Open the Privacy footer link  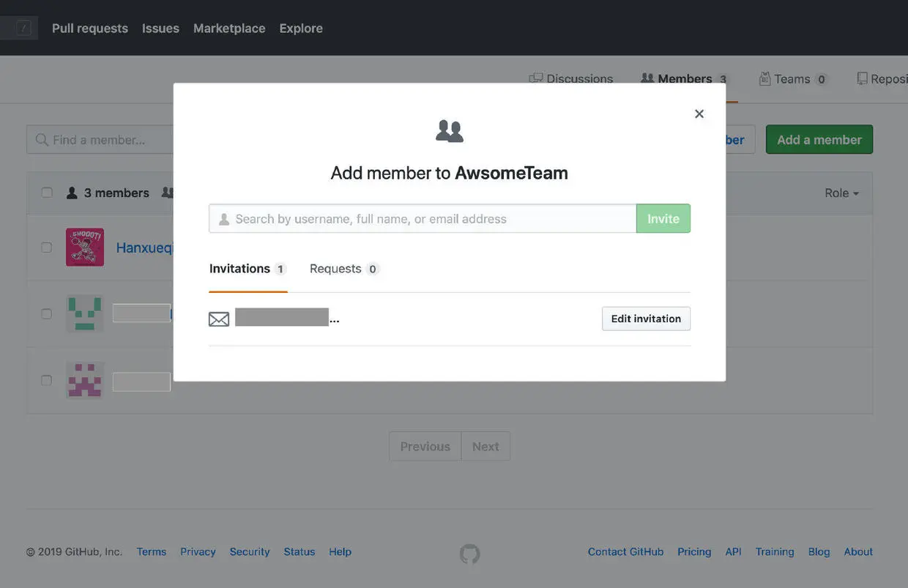[x=198, y=551]
